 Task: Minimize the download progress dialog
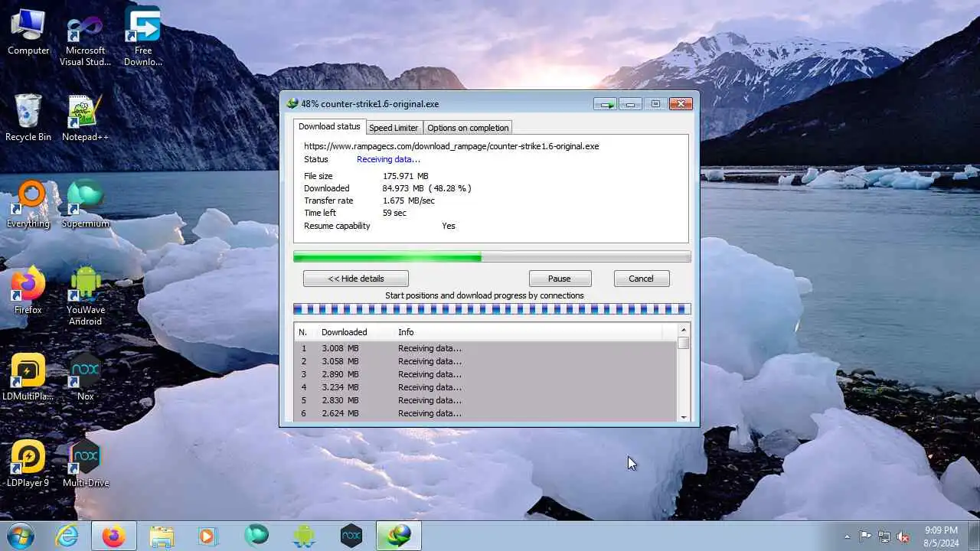pyautogui.click(x=631, y=104)
